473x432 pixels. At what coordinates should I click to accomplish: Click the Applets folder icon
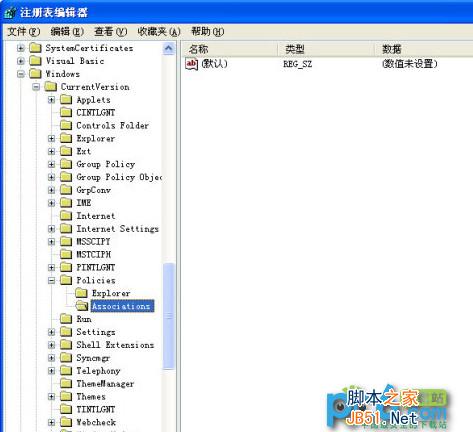(x=66, y=100)
